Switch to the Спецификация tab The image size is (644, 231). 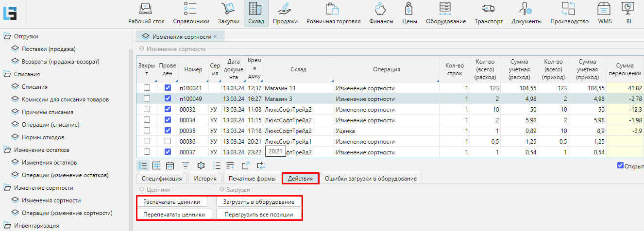tap(161, 179)
